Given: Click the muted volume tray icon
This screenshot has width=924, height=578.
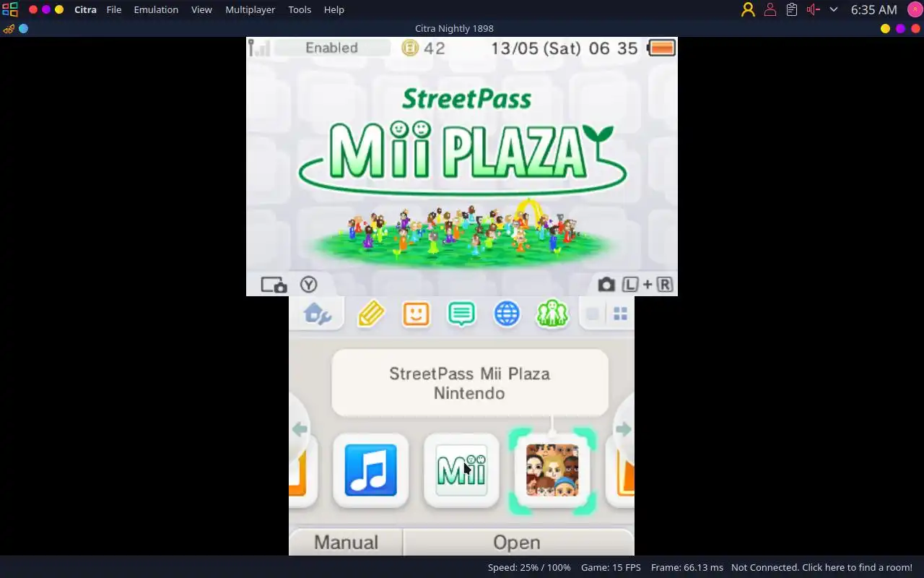Looking at the screenshot, I should [x=813, y=9].
